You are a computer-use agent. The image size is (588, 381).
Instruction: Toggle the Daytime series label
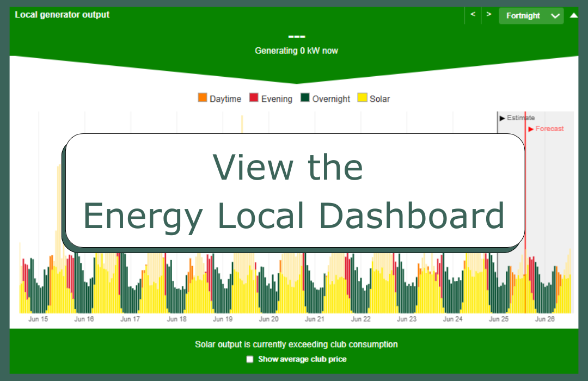click(x=225, y=99)
